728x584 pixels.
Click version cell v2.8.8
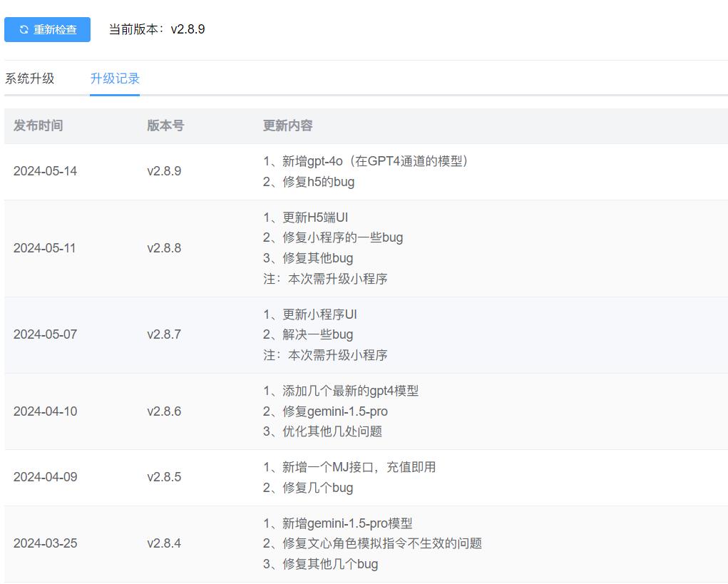click(x=164, y=248)
